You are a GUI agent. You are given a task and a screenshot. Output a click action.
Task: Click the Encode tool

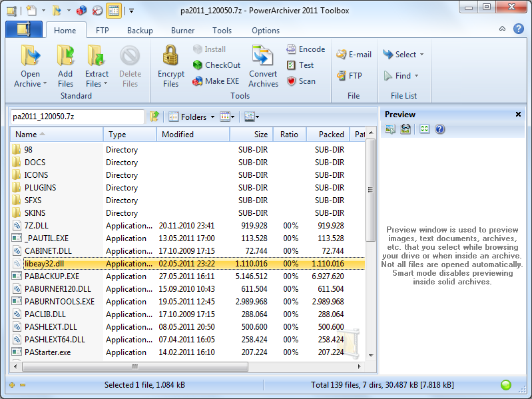(x=306, y=49)
